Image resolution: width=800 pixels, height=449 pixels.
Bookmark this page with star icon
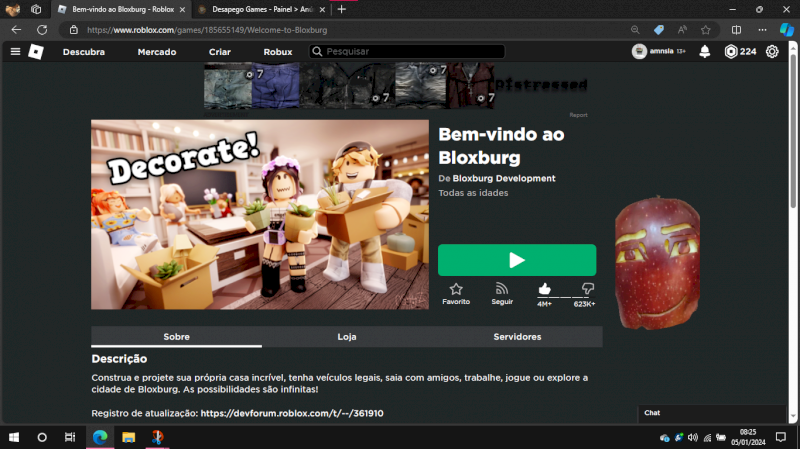(x=706, y=30)
